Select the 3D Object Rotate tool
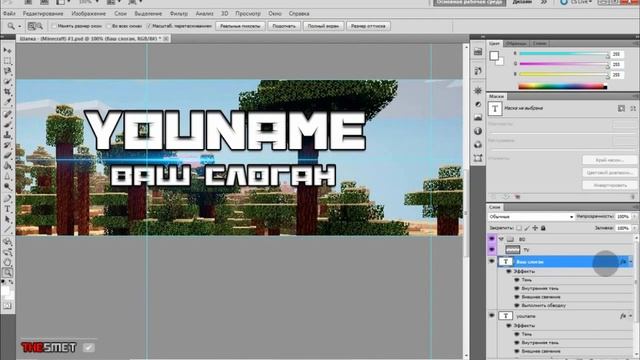640x360 pixels. click(x=7, y=242)
